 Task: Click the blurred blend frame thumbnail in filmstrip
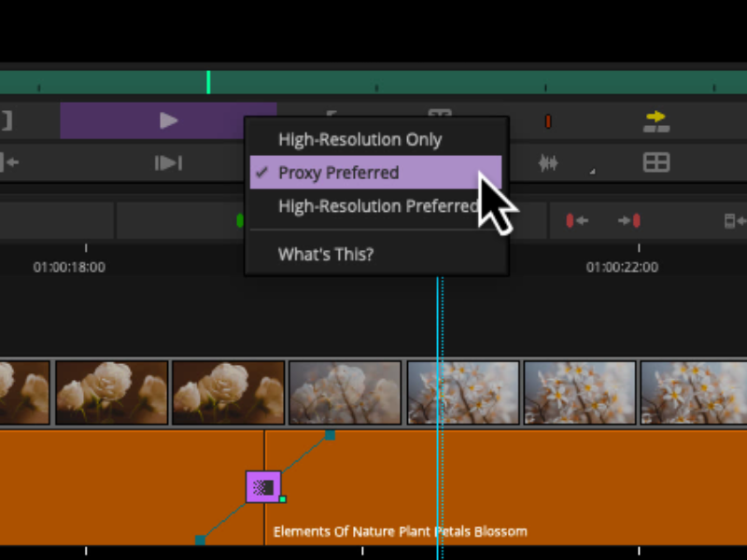(345, 393)
